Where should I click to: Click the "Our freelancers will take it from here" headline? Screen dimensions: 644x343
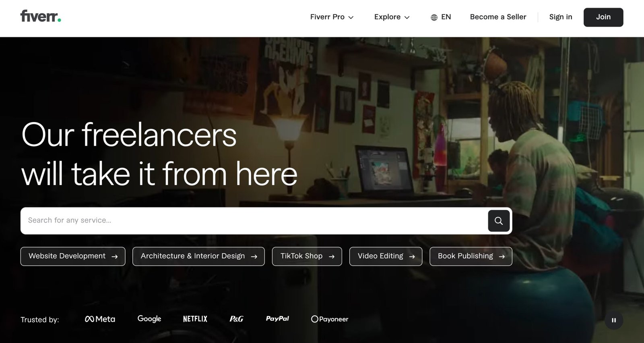tap(159, 154)
